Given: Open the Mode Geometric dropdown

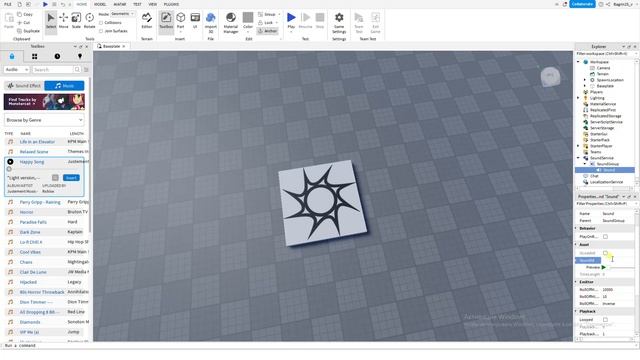Looking at the screenshot, I should [x=122, y=14].
